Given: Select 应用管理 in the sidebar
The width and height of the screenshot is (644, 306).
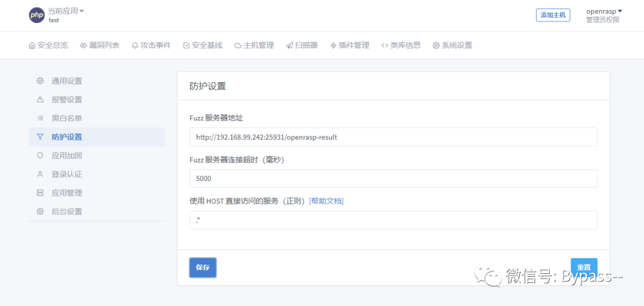Looking at the screenshot, I should click(x=97, y=193).
